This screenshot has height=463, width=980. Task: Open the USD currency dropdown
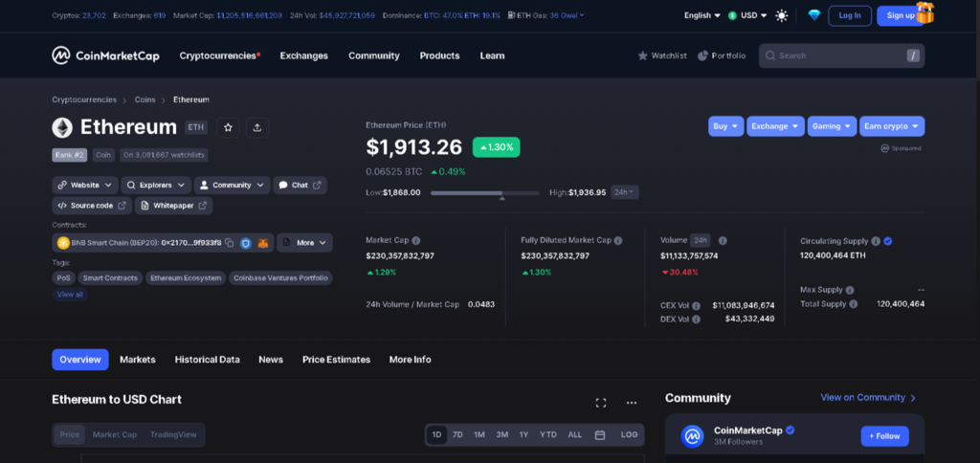coord(747,15)
